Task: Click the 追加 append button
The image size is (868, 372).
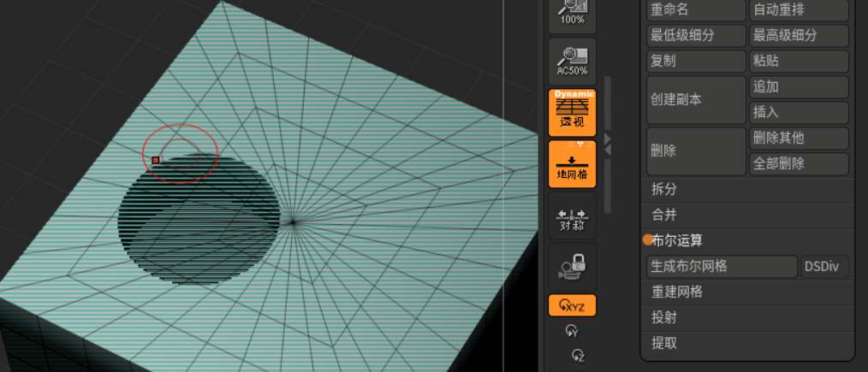Action: coord(799,87)
